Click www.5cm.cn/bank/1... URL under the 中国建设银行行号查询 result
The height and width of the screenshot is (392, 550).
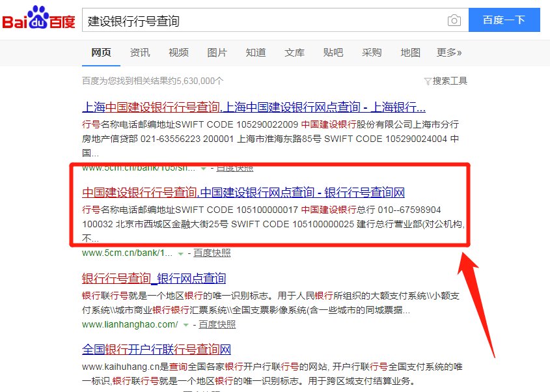[x=128, y=253]
